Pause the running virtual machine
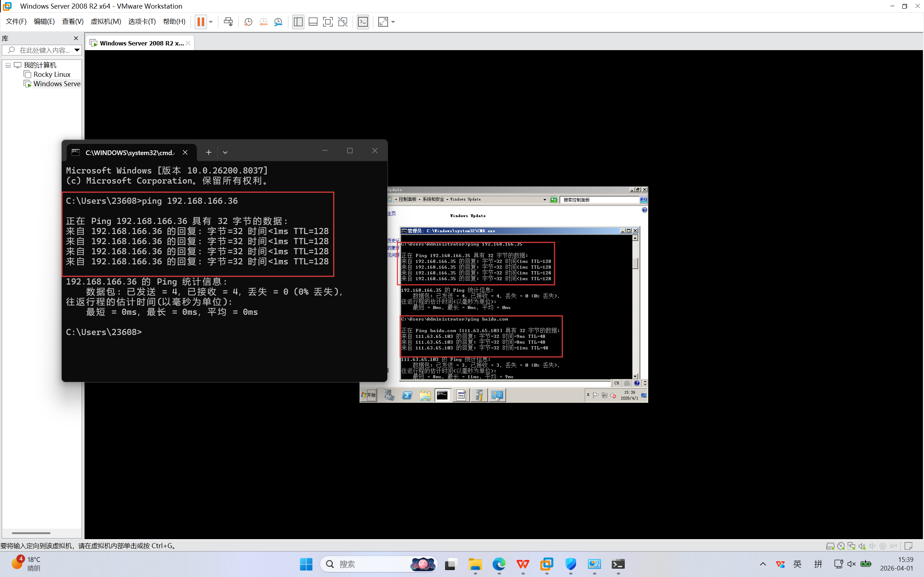Screen dimensions: 924x577 [200, 22]
